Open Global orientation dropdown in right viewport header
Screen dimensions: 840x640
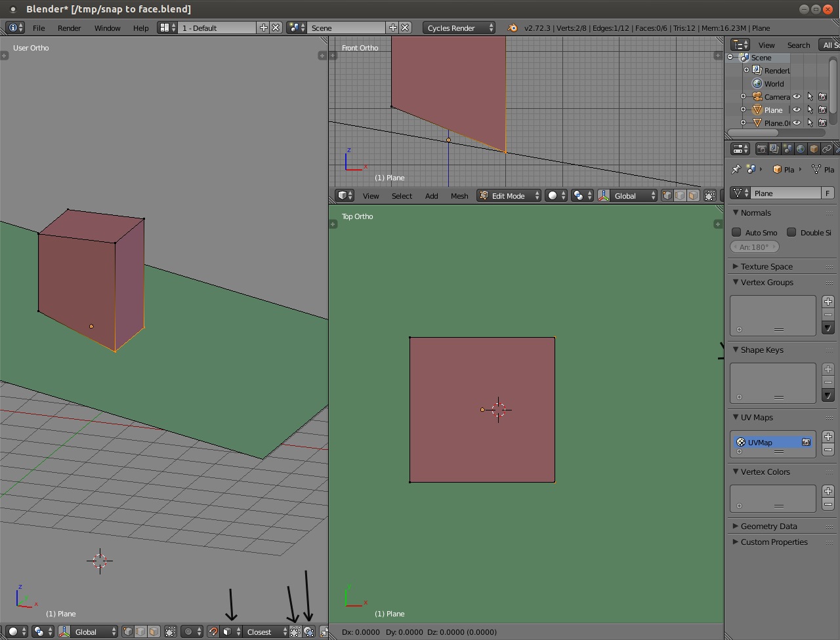[x=627, y=195]
